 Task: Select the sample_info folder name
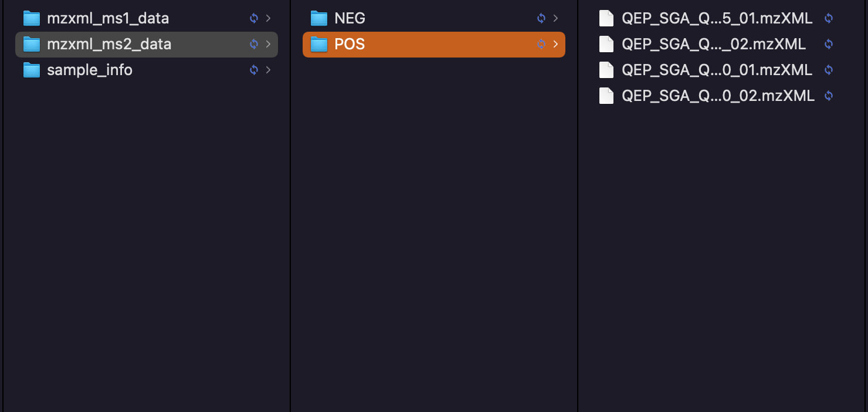coord(90,70)
